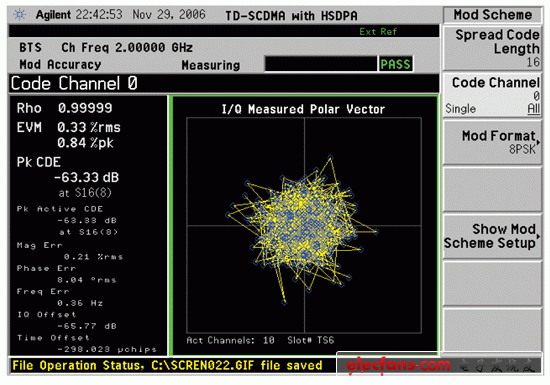550x385 pixels.
Task: Click the Ext Ref status indicator
Action: (x=378, y=32)
